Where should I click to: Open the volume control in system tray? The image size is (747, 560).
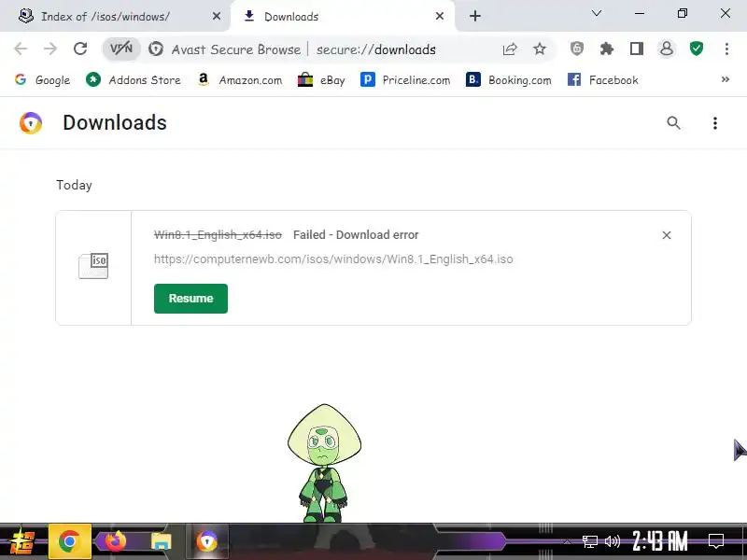[x=613, y=541]
